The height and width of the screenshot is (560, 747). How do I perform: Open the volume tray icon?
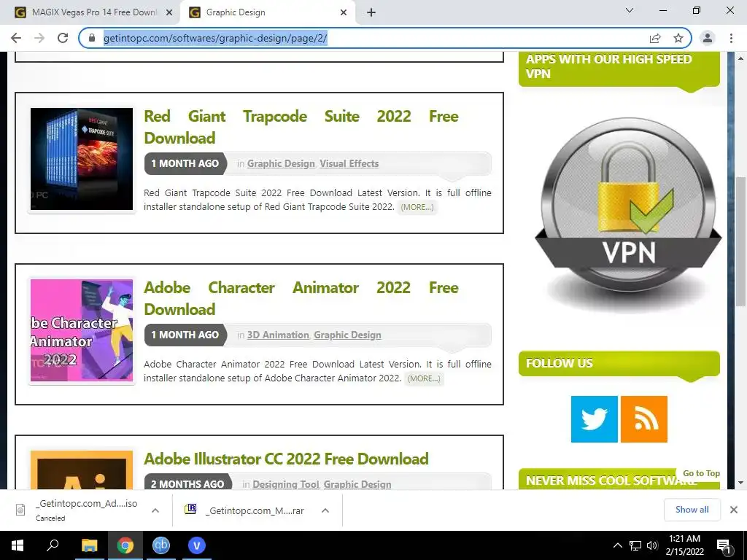coord(652,545)
